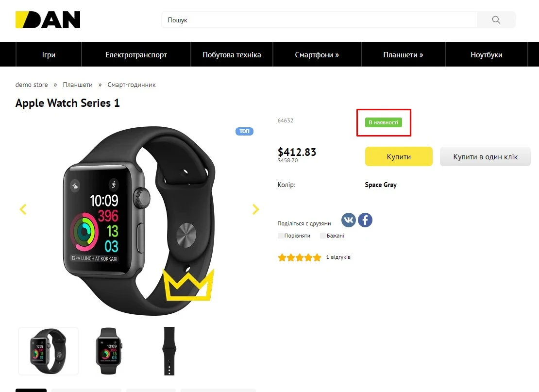Click the DAN store logo

(48, 20)
